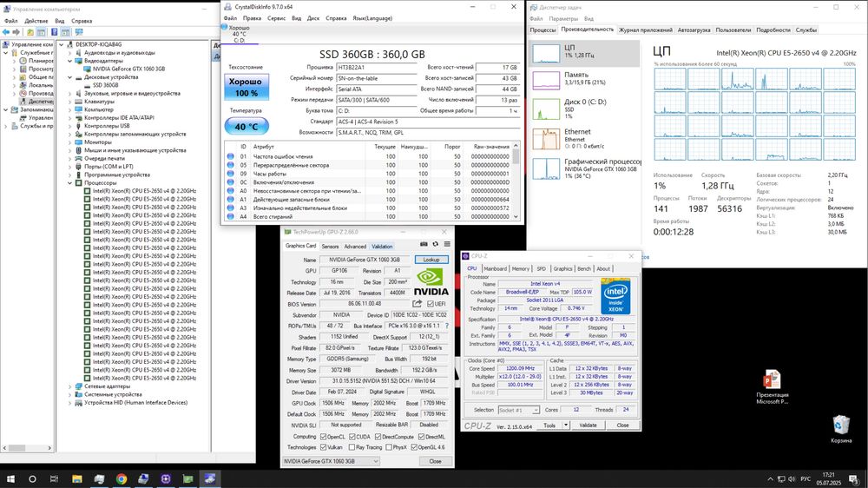868x488 pixels.
Task: Select NVIDIA GeForce GTX 1060 3GB device
Action: coord(128,69)
